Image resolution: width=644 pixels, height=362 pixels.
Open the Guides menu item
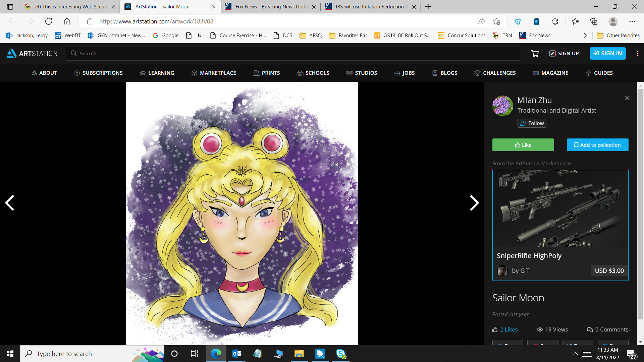click(599, 73)
